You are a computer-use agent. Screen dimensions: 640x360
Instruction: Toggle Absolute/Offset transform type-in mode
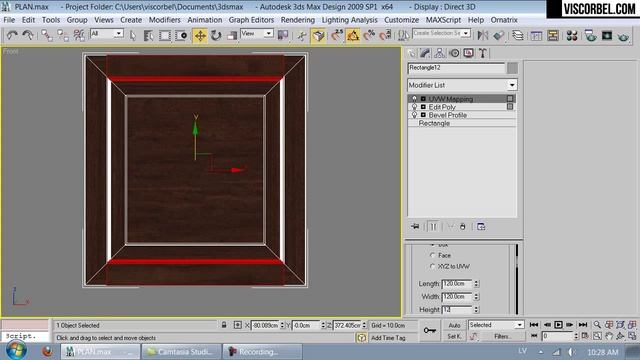pyautogui.click(x=238, y=325)
